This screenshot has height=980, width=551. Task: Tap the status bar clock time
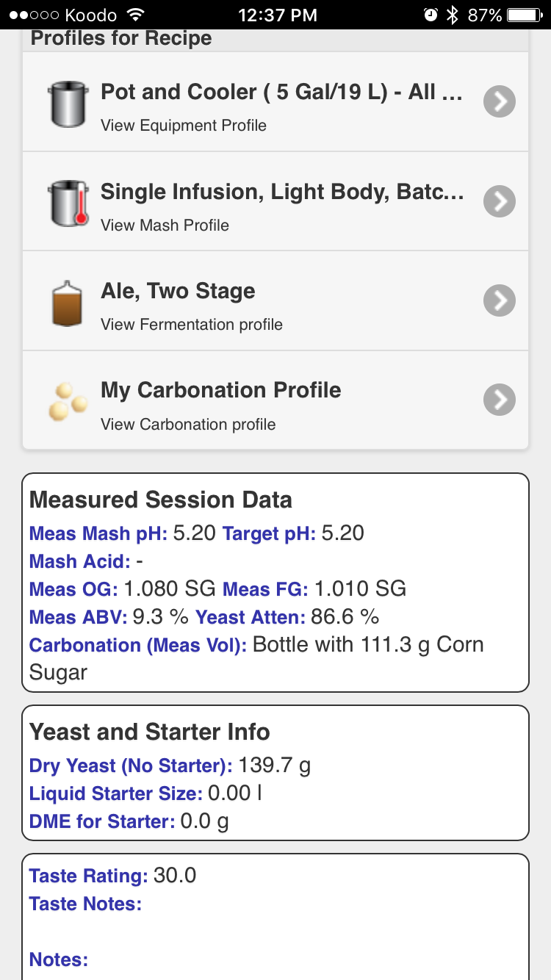point(278,15)
